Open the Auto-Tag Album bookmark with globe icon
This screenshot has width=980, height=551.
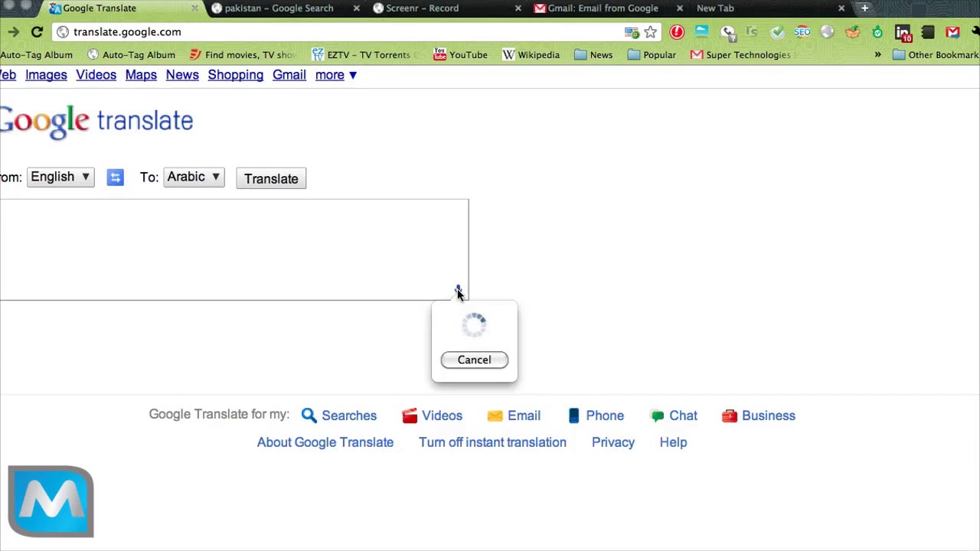click(131, 55)
